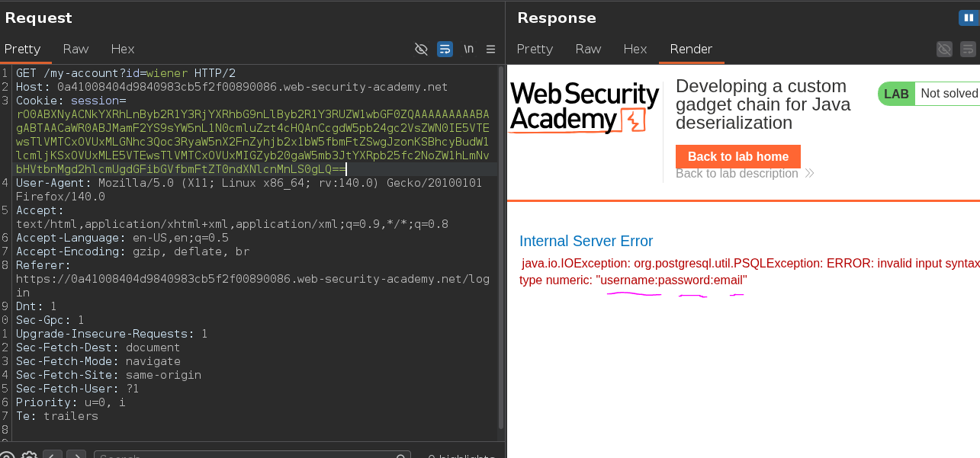Click the chevrons after Back to lab description
980x458 pixels.
(809, 174)
